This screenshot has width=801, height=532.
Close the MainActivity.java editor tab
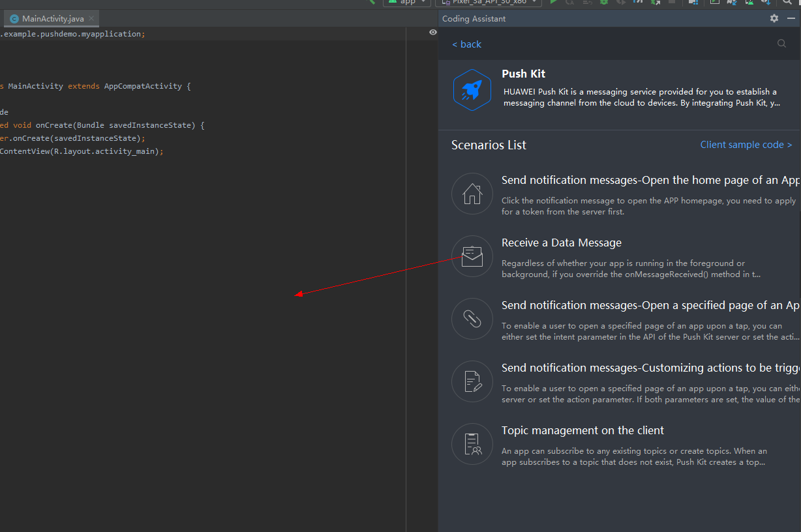click(x=91, y=19)
